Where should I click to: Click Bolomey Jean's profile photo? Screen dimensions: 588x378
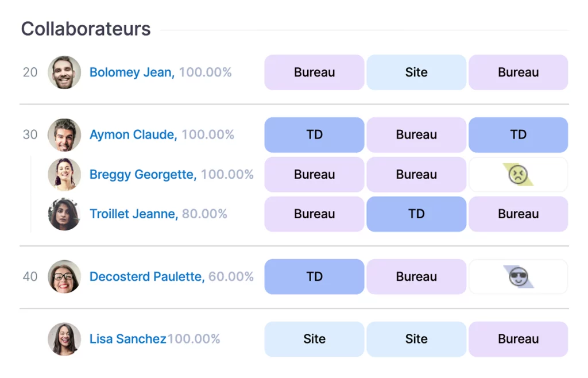point(64,72)
